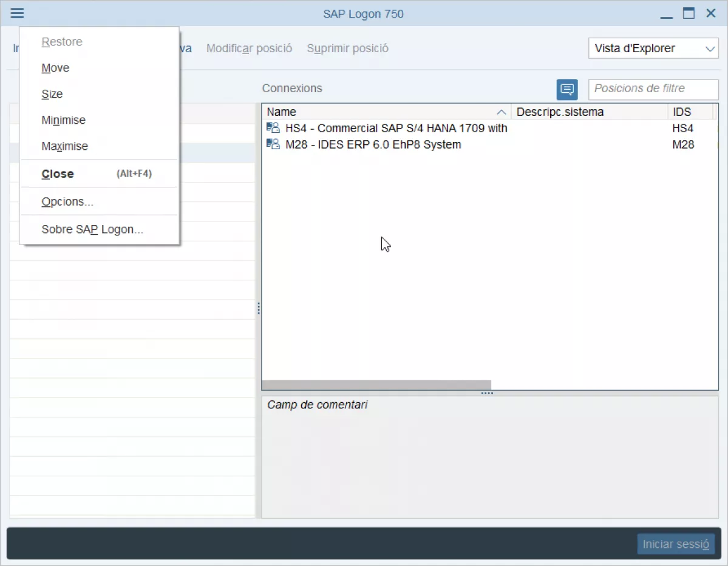Click the horizontal splitter handle above comments
The image size is (728, 566).
coord(487,393)
